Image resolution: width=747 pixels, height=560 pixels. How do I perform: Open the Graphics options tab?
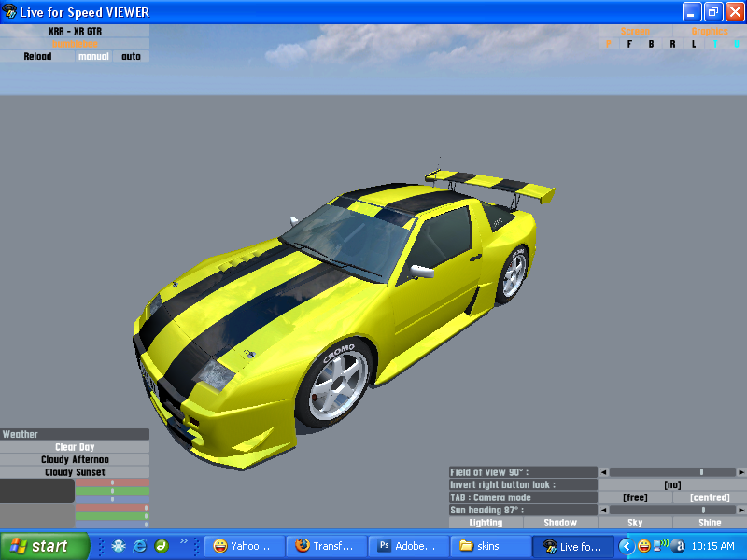point(710,31)
